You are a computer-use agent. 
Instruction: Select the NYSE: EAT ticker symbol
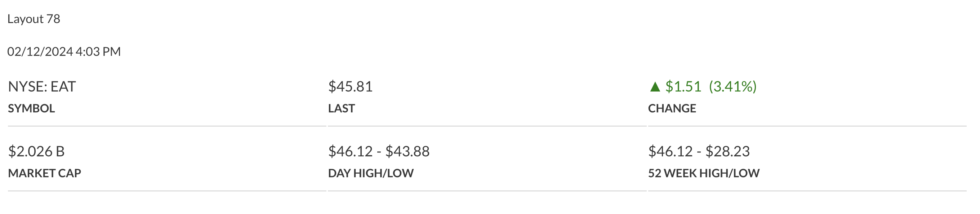tap(42, 87)
